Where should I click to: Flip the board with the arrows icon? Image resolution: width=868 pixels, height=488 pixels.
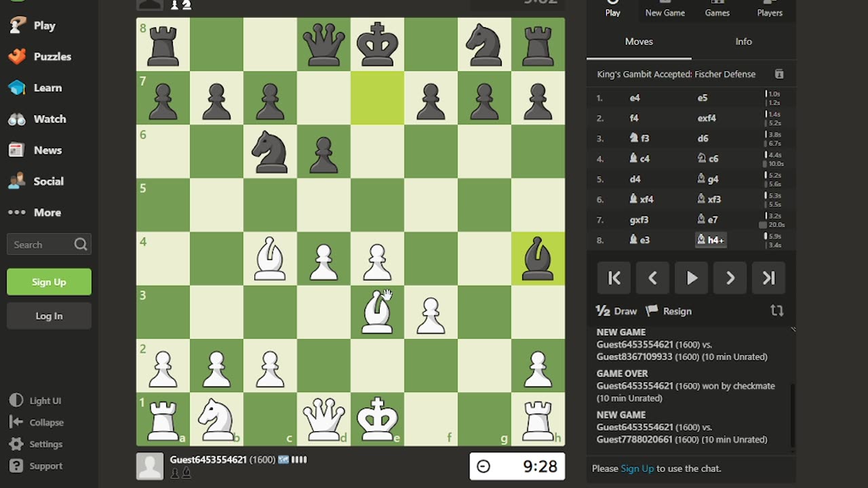pos(777,310)
